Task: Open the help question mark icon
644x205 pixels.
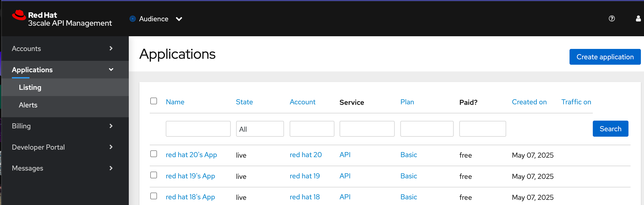Action: tap(612, 19)
